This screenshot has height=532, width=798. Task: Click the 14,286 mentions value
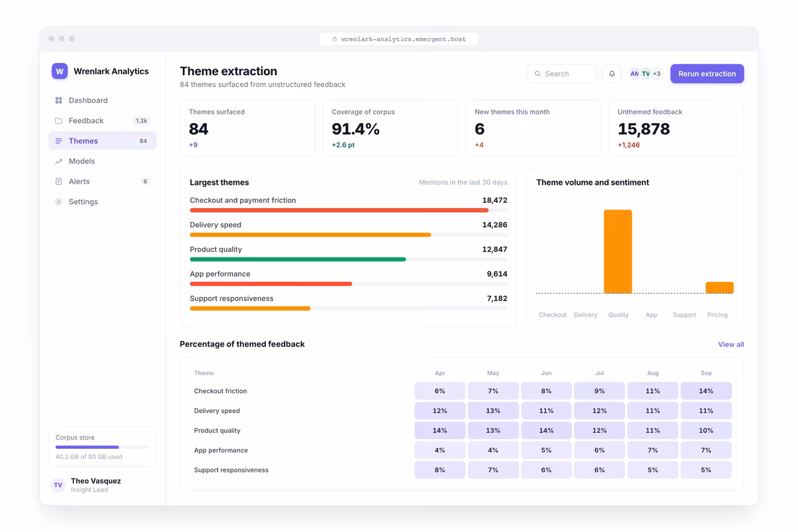tap(495, 225)
